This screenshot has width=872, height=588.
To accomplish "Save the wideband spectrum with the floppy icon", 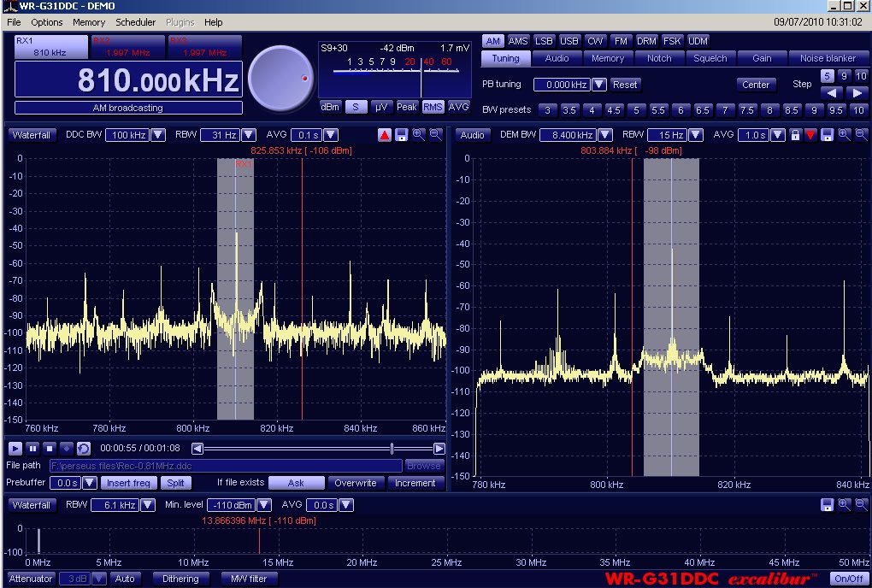I will (827, 504).
